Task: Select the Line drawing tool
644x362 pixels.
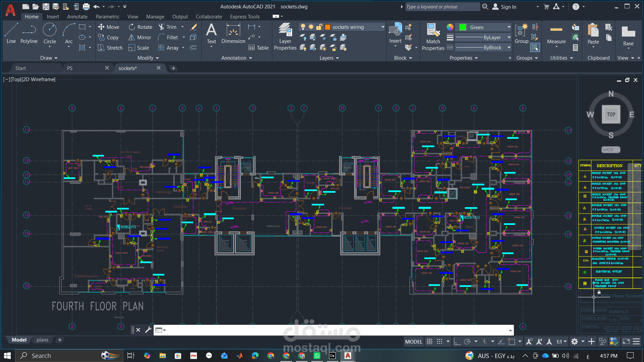Action: (x=11, y=33)
